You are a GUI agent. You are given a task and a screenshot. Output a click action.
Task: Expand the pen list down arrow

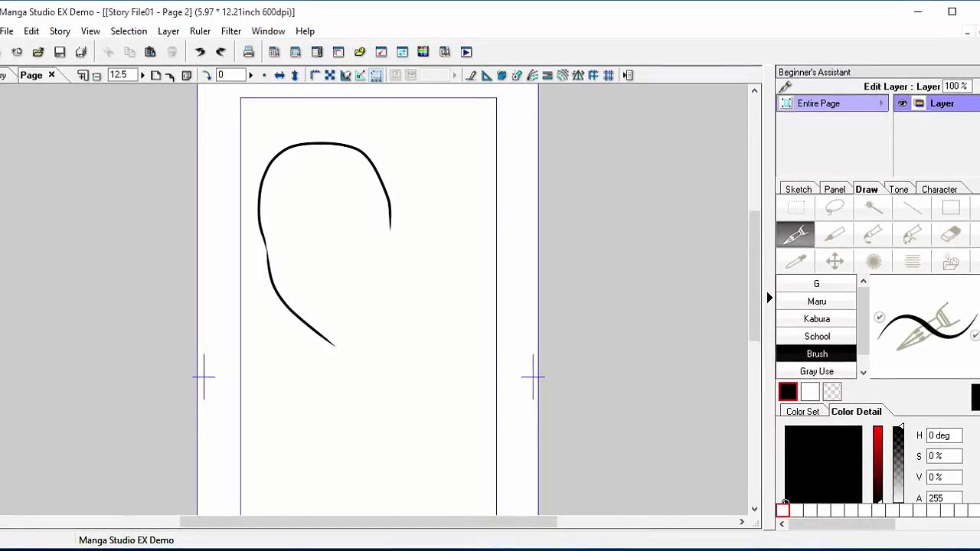coord(863,373)
